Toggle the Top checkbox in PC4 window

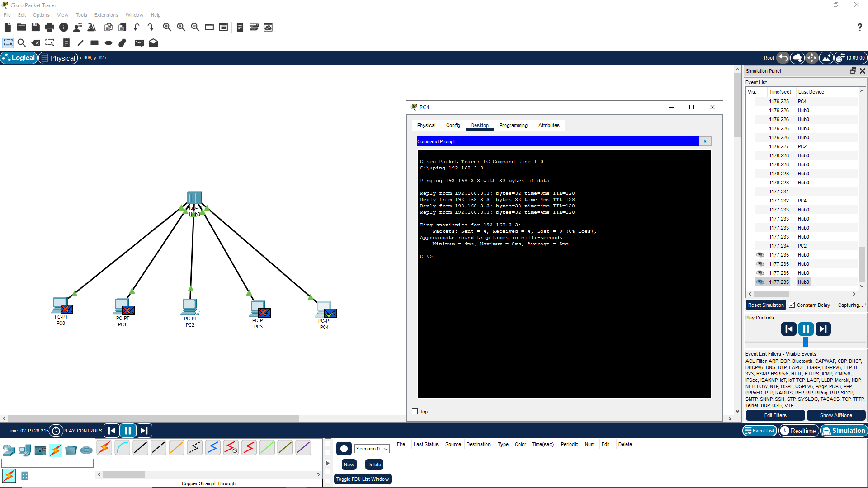pos(415,412)
